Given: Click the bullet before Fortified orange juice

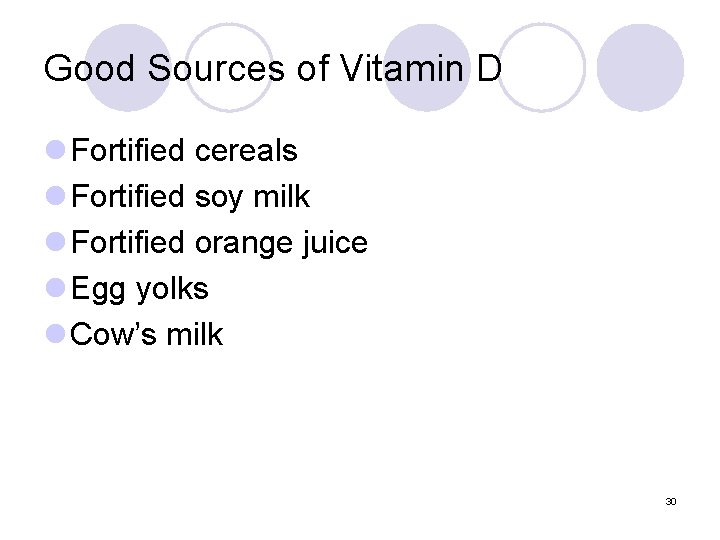Looking at the screenshot, I should pyautogui.click(x=56, y=243).
